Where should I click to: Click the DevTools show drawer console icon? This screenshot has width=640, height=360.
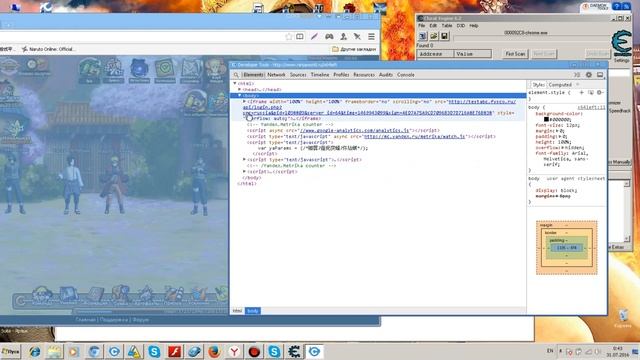coord(577,75)
